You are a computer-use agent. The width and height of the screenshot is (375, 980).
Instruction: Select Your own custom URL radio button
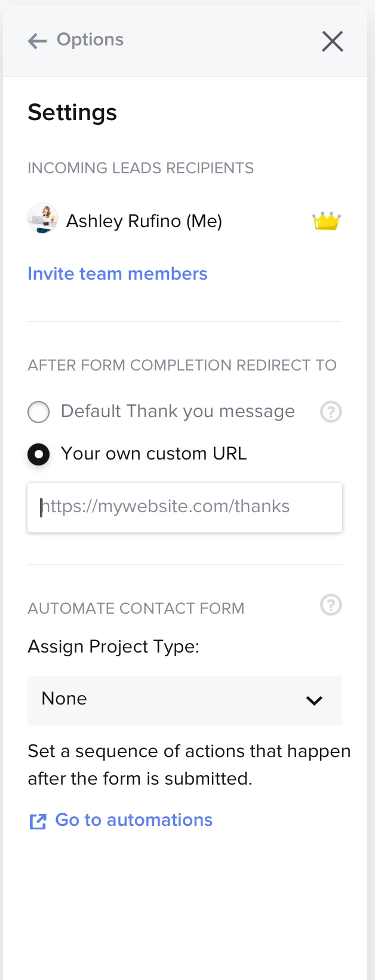click(x=39, y=454)
